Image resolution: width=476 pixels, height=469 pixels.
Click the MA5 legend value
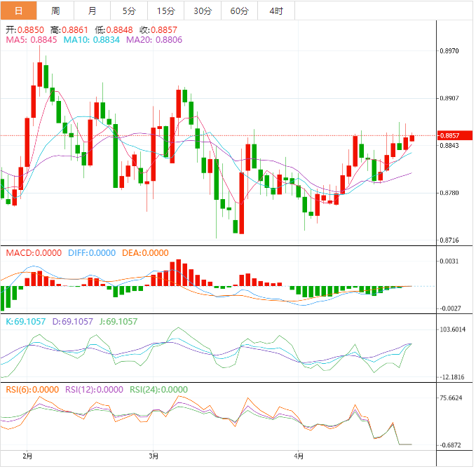(32, 41)
